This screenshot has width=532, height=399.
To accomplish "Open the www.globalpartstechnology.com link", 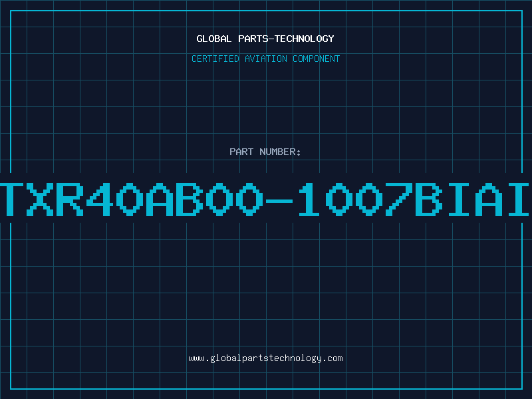I will click(x=265, y=358).
